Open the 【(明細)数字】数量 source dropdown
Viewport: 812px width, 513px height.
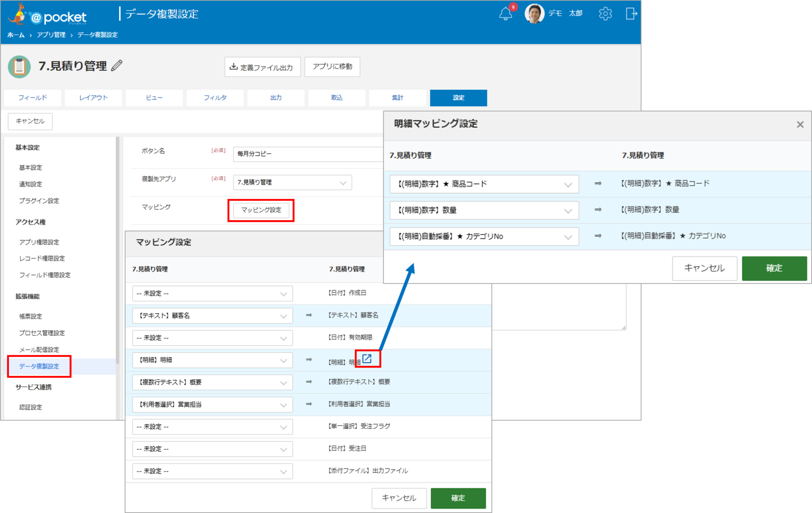[x=484, y=210]
